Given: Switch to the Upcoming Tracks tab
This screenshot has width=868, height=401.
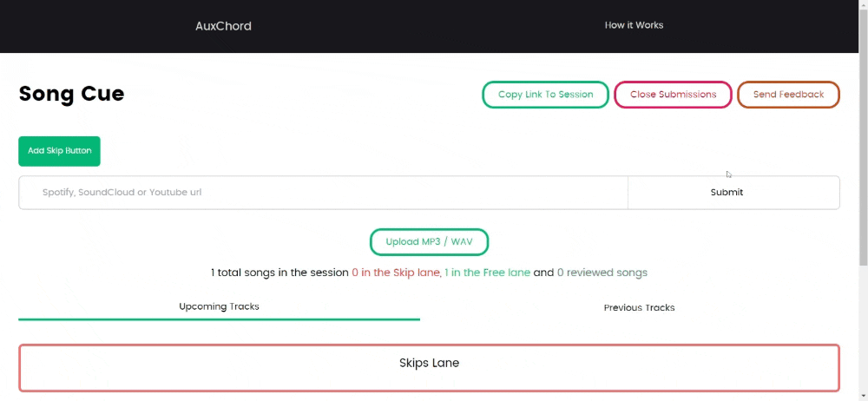Looking at the screenshot, I should 220,307.
